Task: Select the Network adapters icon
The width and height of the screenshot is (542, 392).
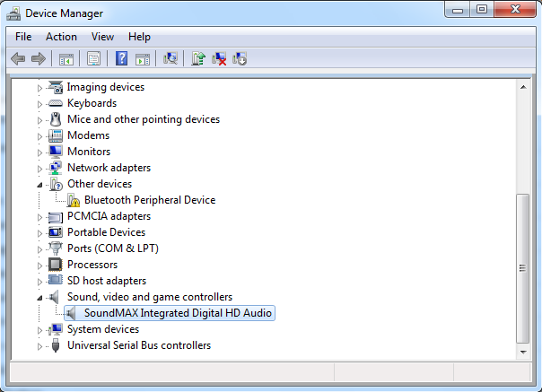Action: pyautogui.click(x=56, y=168)
